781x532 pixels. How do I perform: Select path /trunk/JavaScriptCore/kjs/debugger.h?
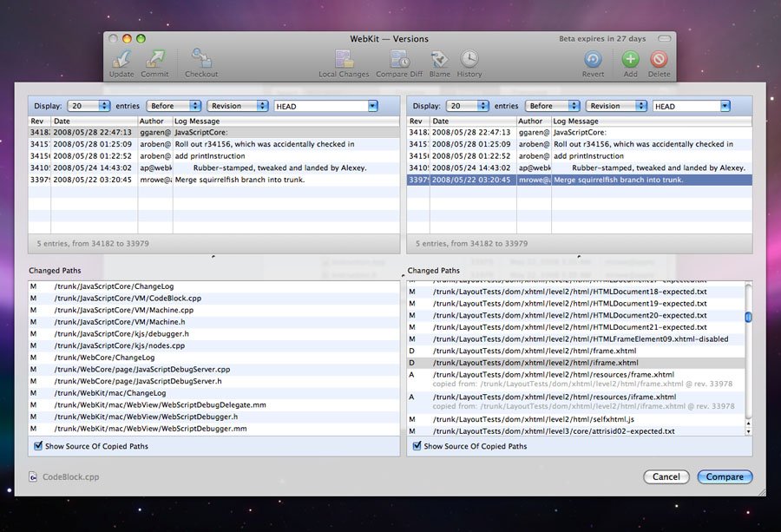[x=213, y=334]
